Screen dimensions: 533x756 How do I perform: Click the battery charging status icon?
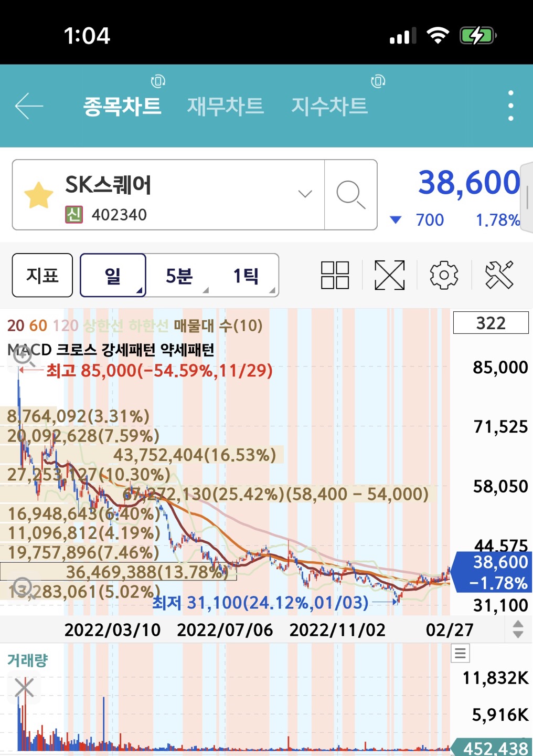(477, 36)
